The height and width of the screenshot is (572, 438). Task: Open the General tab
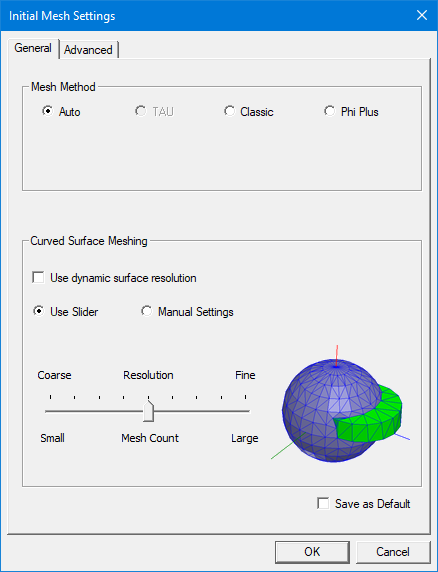click(x=33, y=48)
